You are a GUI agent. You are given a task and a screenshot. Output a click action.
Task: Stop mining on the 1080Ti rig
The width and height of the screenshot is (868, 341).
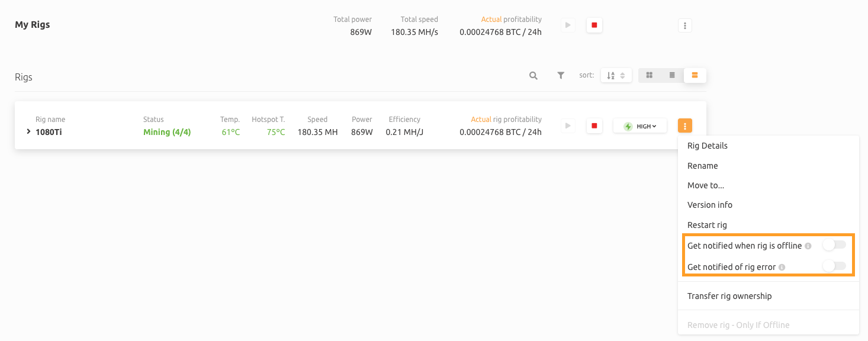[x=594, y=126]
